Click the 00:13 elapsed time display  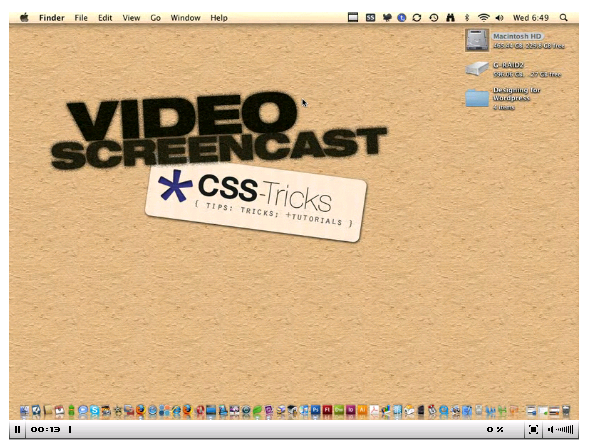pos(45,429)
